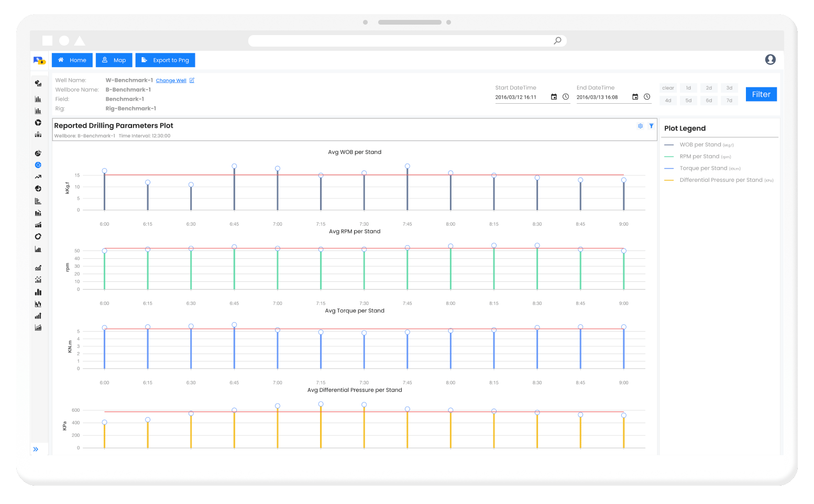The width and height of the screenshot is (814, 504).
Task: Click the Avg WOB per Stand chart title
Action: pyautogui.click(x=355, y=152)
